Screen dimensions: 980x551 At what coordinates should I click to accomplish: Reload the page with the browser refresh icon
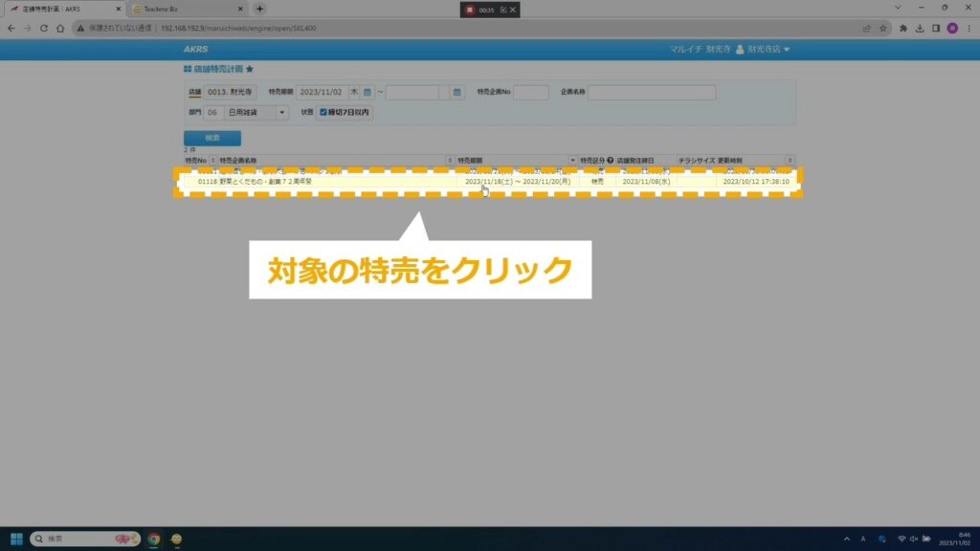point(43,29)
